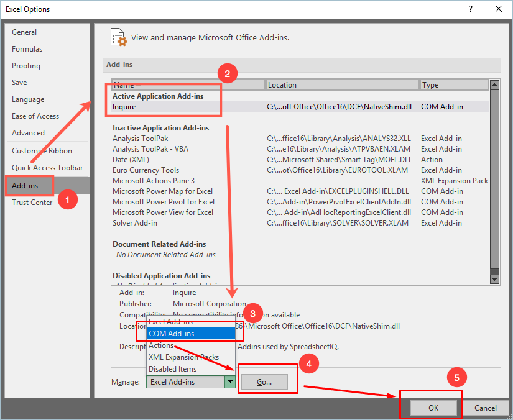Open the Manage dropdown arrow
Image resolution: width=513 pixels, height=420 pixels.
coord(230,382)
